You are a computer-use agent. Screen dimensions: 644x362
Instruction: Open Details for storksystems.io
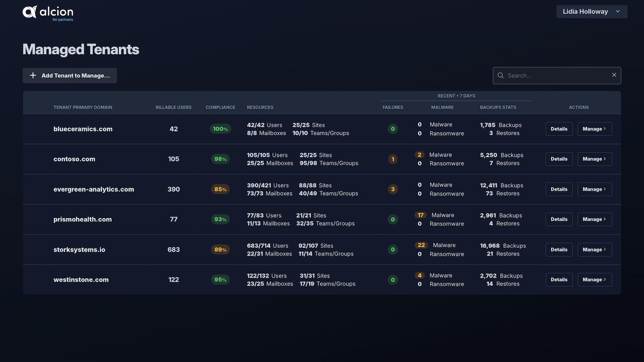pos(559,249)
